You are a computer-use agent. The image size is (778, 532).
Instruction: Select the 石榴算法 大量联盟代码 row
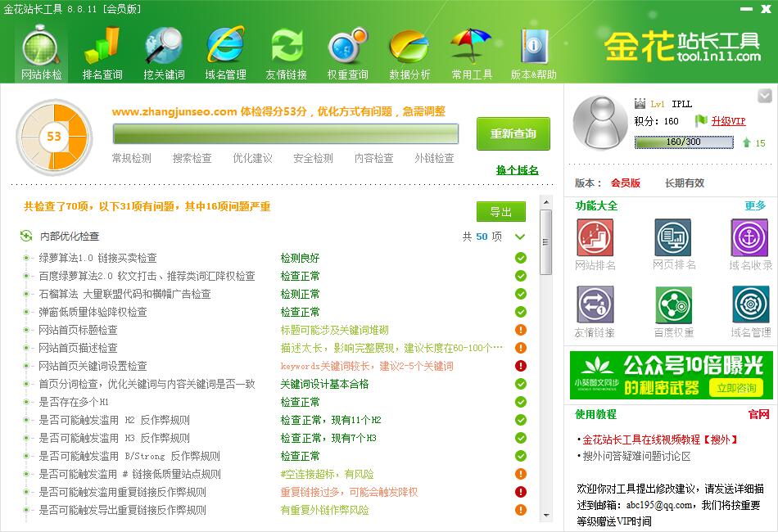coord(274,294)
